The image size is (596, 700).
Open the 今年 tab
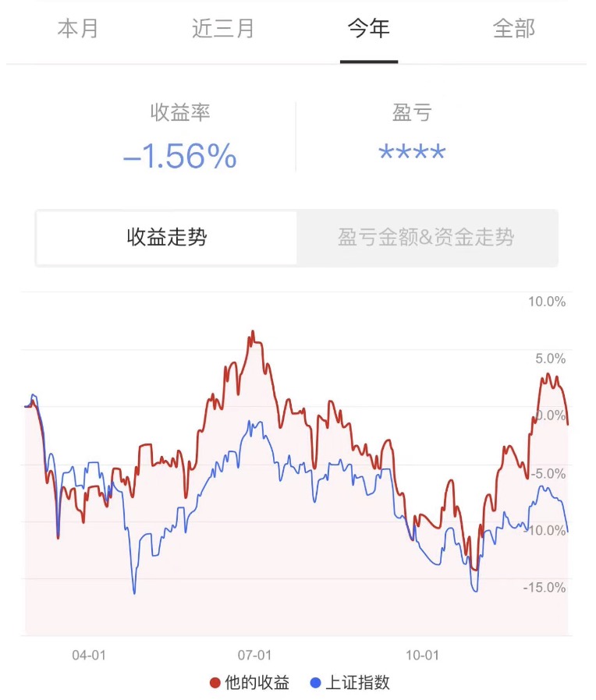(x=368, y=30)
